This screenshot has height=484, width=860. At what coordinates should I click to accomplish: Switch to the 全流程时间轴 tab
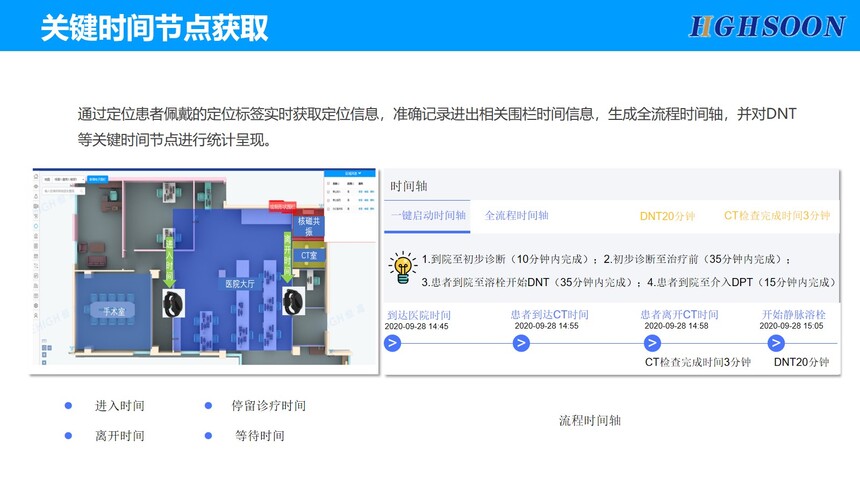point(516,216)
